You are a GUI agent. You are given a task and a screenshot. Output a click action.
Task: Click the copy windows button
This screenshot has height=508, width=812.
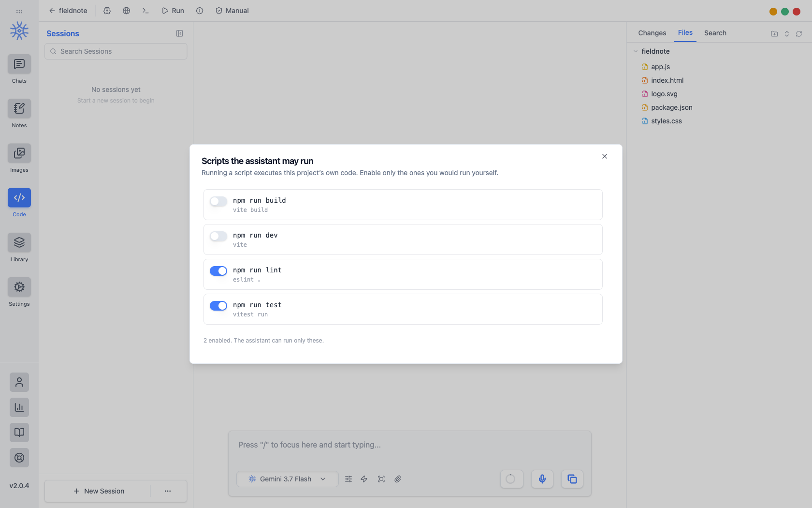tap(572, 479)
